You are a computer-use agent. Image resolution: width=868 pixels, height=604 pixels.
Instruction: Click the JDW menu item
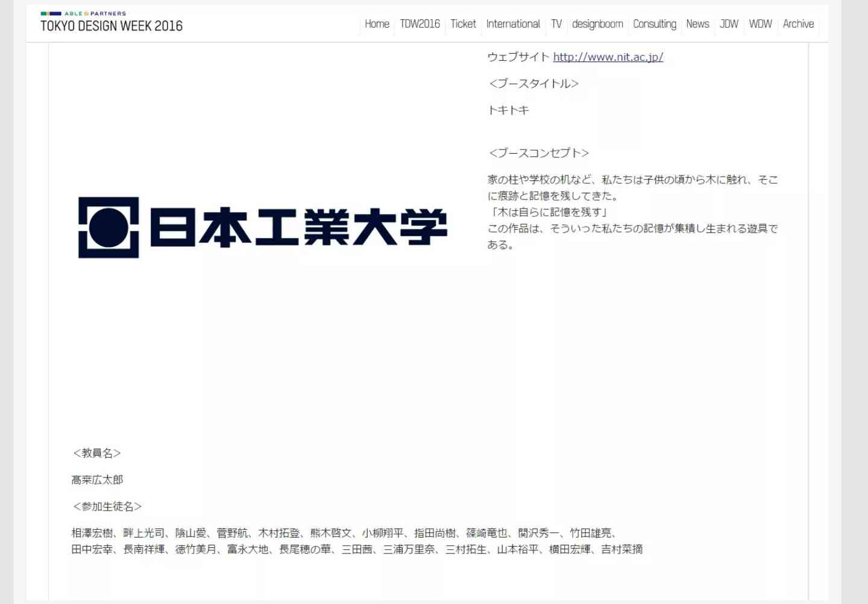click(729, 24)
